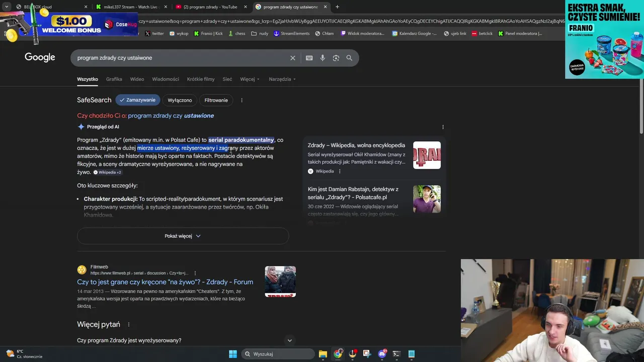The width and height of the screenshot is (644, 362).
Task: Switch to Grafika results tab
Action: point(114,79)
